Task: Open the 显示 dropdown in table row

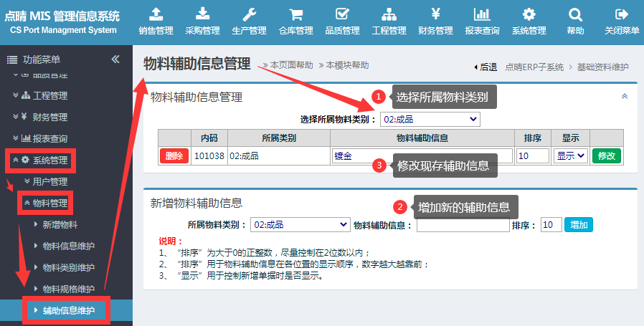Action: point(570,155)
